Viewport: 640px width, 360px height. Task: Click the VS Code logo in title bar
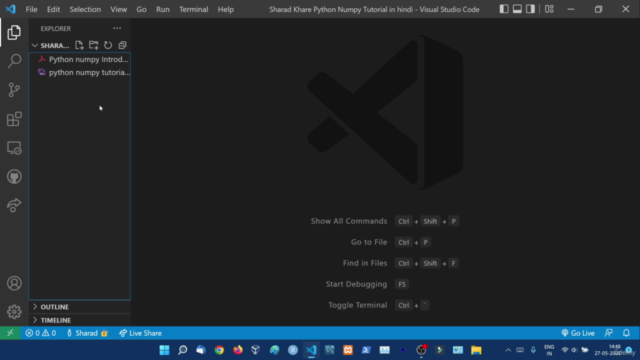tap(11, 9)
